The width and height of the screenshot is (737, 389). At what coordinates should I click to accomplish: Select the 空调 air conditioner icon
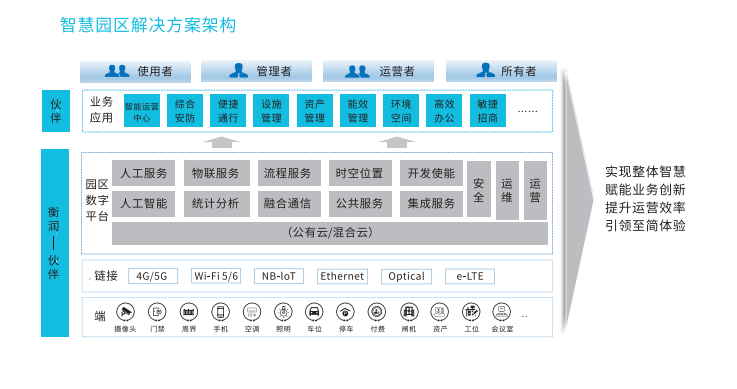[x=252, y=312]
